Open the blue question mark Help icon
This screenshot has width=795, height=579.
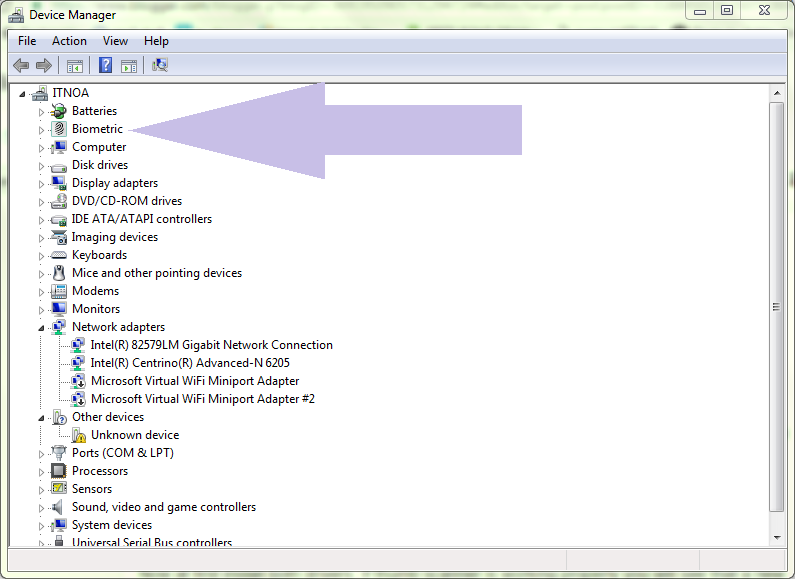105,65
